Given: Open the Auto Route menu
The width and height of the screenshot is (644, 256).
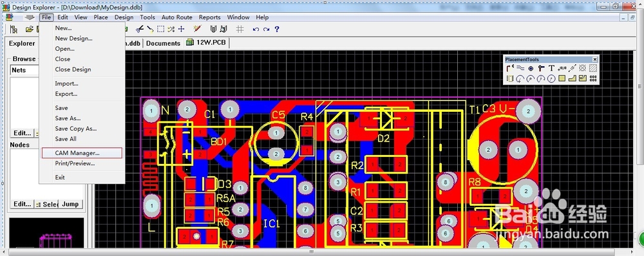Looking at the screenshot, I should 176,17.
